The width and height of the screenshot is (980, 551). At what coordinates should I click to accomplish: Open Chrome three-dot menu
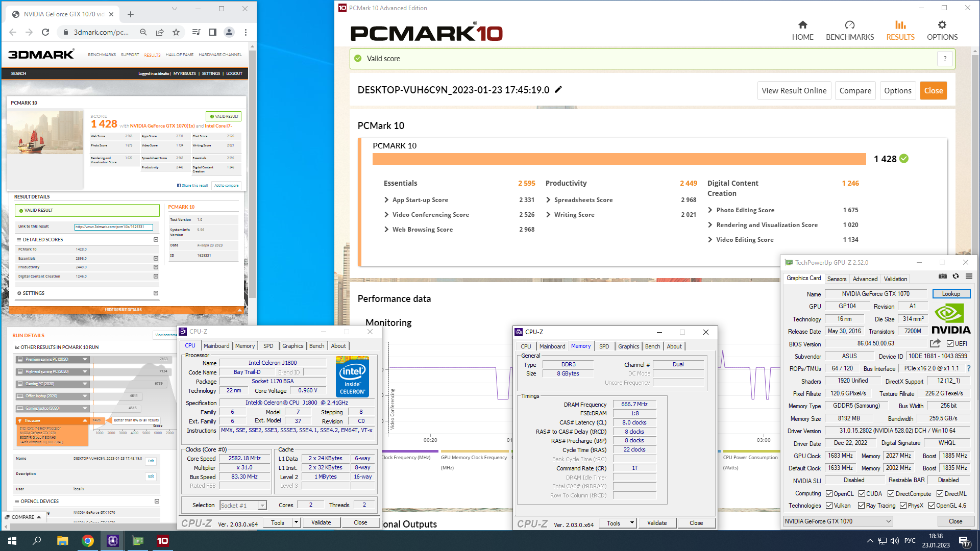point(246,32)
